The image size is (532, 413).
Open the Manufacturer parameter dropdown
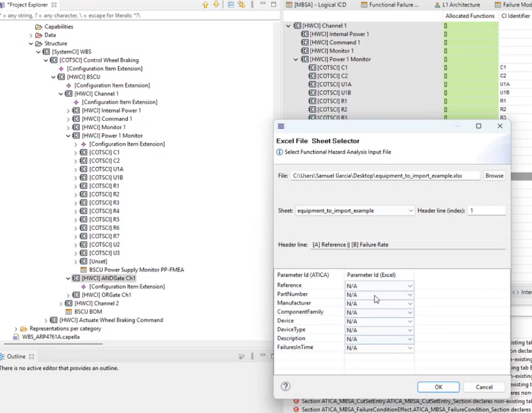point(379,303)
